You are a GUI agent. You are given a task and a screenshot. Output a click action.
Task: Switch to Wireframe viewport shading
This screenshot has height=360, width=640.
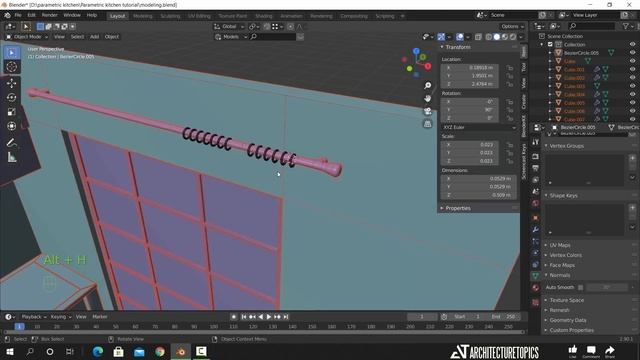coord(489,37)
